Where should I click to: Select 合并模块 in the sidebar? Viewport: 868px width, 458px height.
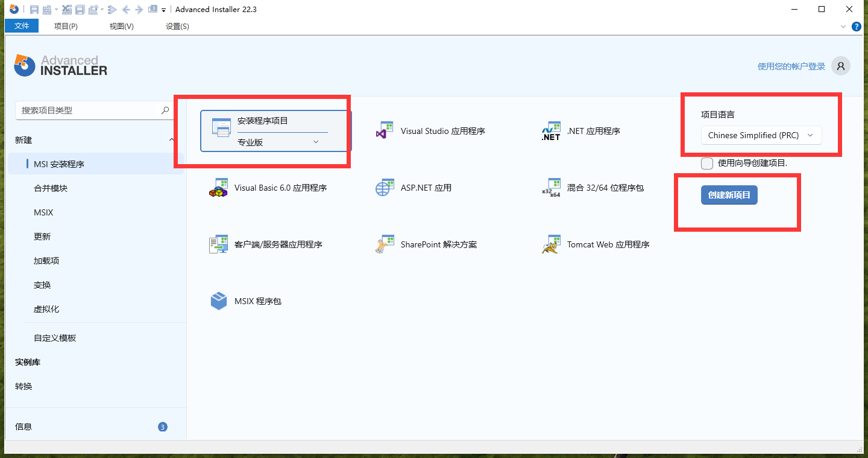point(49,188)
